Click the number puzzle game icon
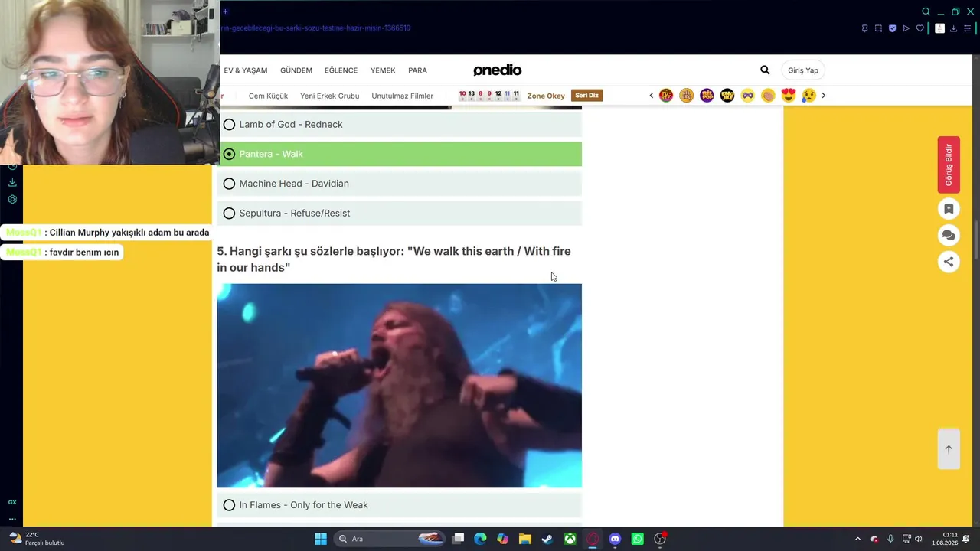This screenshot has width=980, height=551. click(489, 96)
